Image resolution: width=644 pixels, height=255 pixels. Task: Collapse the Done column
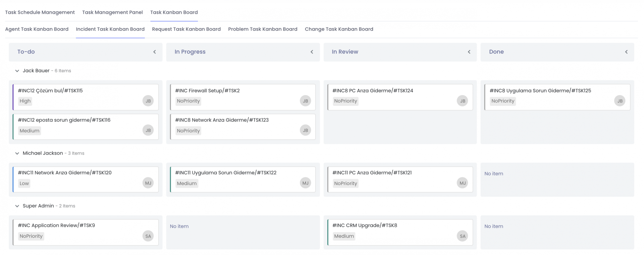[x=626, y=52]
